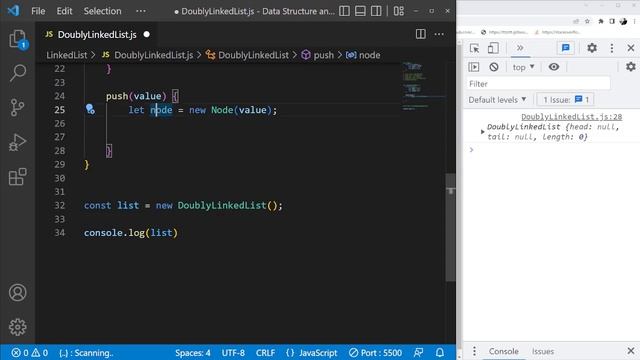Click the Extensions puzzle icon in browser
This screenshot has height=360, width=640.
point(601,21)
